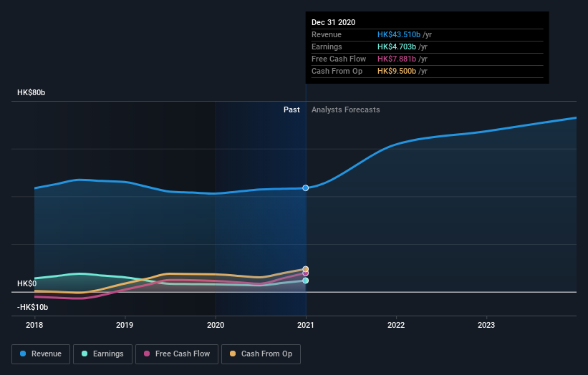The width and height of the screenshot is (588, 375).
Task: Click the 2019 x-axis label
Action: (x=125, y=325)
